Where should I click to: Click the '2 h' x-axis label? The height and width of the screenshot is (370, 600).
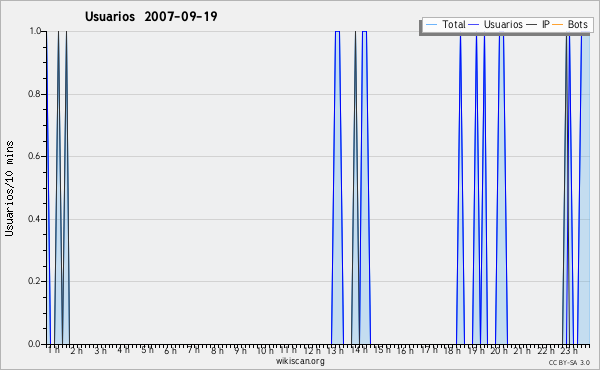point(76,350)
